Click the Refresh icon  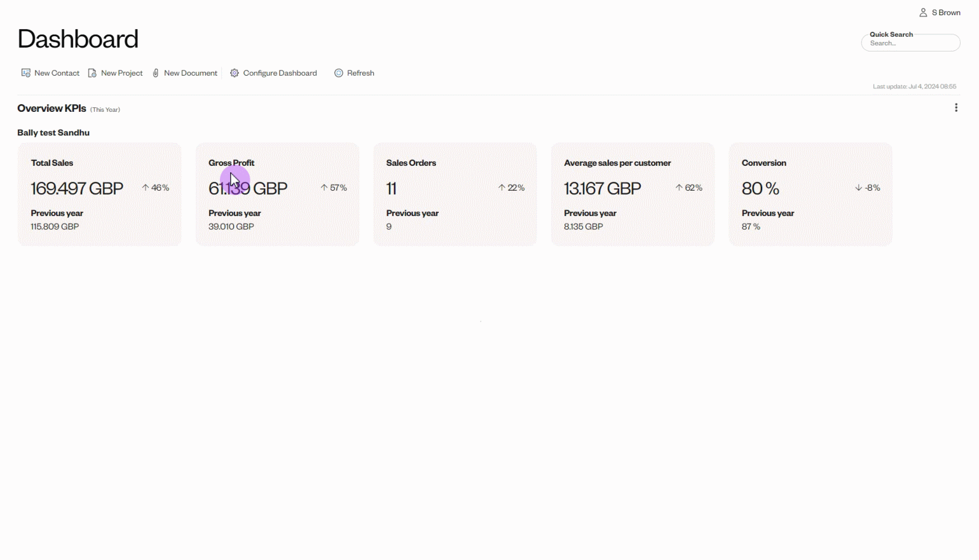pyautogui.click(x=338, y=72)
